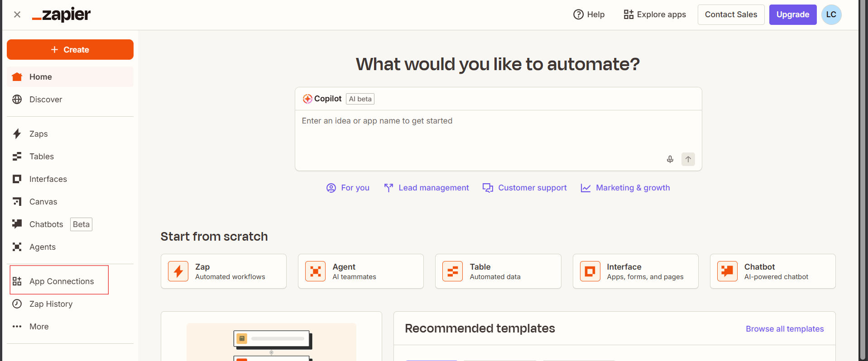
Task: Open Discover in the sidebar
Action: pyautogui.click(x=70, y=99)
